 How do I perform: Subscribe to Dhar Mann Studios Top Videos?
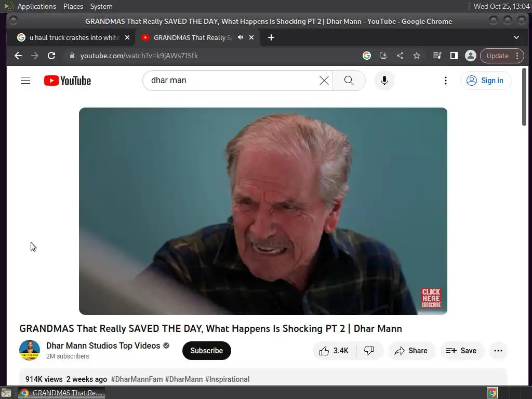tap(207, 351)
